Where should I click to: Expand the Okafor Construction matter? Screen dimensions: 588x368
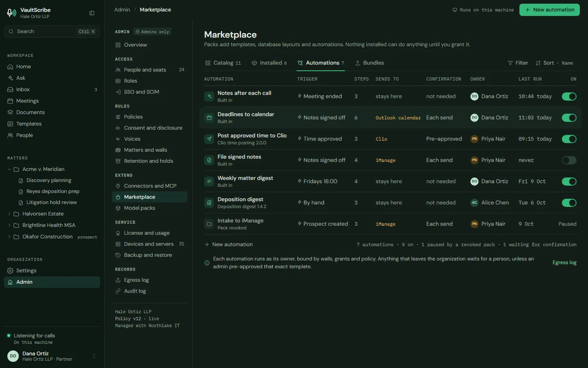(9, 237)
